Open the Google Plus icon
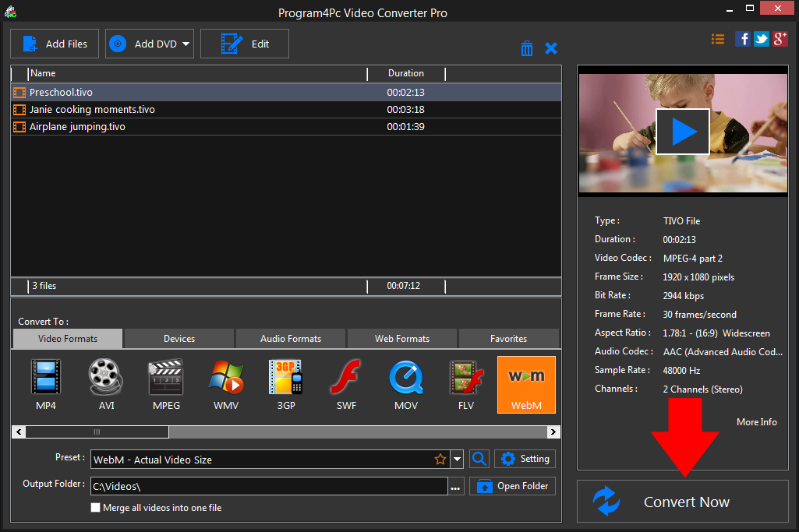Screen dimensions: 799x532 click(780, 39)
